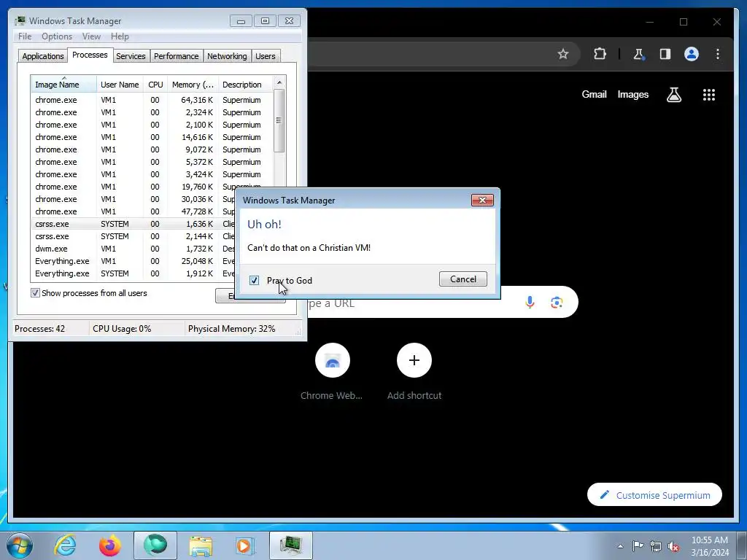Select the chrome.exe row using 47,728 K
The width and height of the screenshot is (747, 560).
coord(133,211)
